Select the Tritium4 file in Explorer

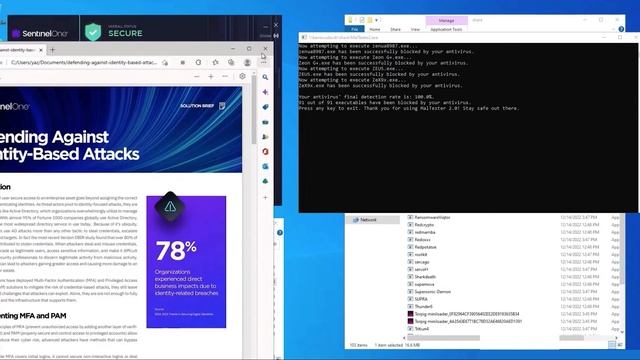click(422, 329)
